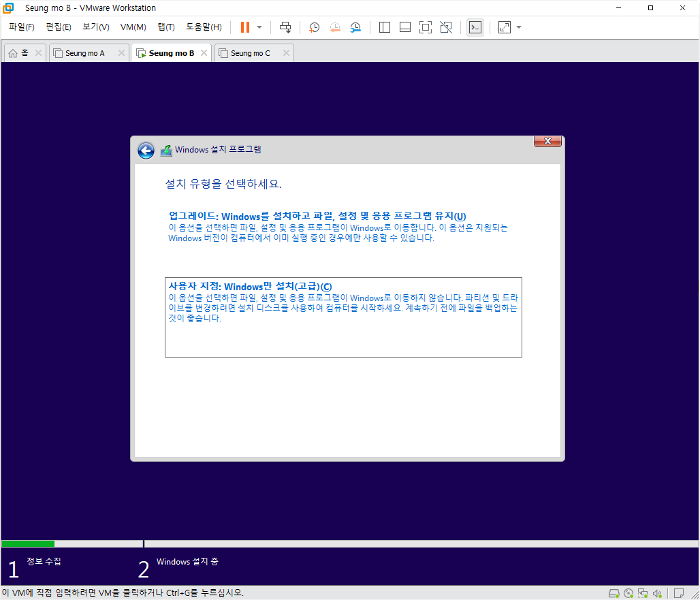The width and height of the screenshot is (700, 600).
Task: Click the Windows setup installer icon
Action: pos(166,151)
